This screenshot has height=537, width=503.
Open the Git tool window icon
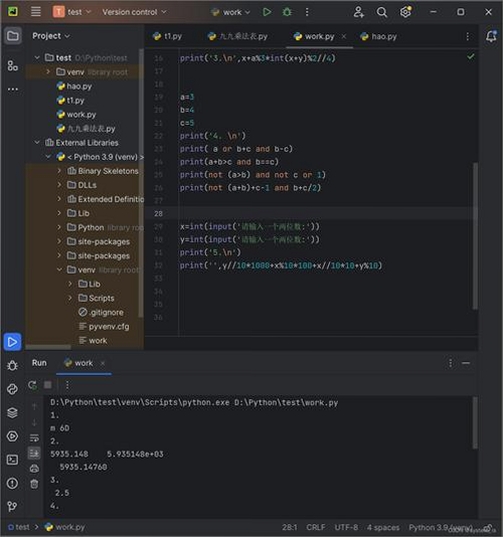click(x=13, y=506)
